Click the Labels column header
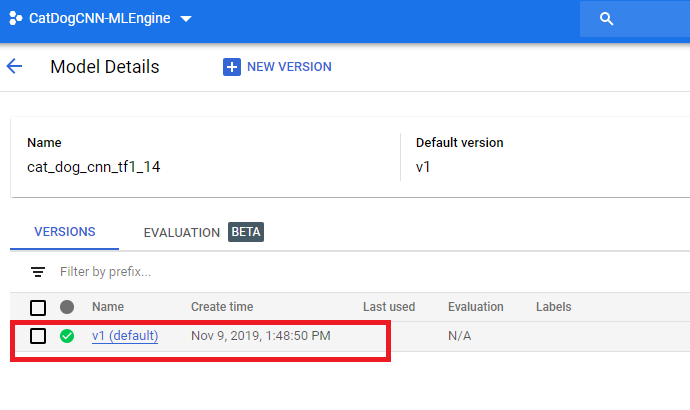The height and width of the screenshot is (410, 690). [x=553, y=307]
